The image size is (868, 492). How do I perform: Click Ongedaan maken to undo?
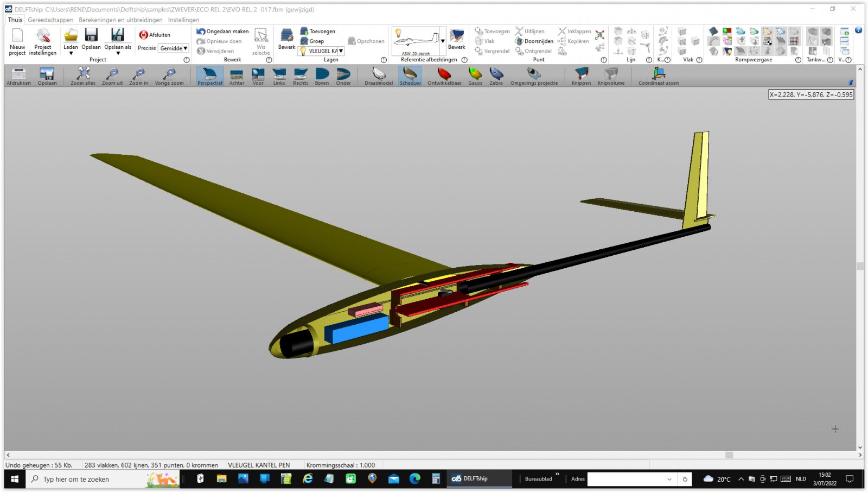222,31
